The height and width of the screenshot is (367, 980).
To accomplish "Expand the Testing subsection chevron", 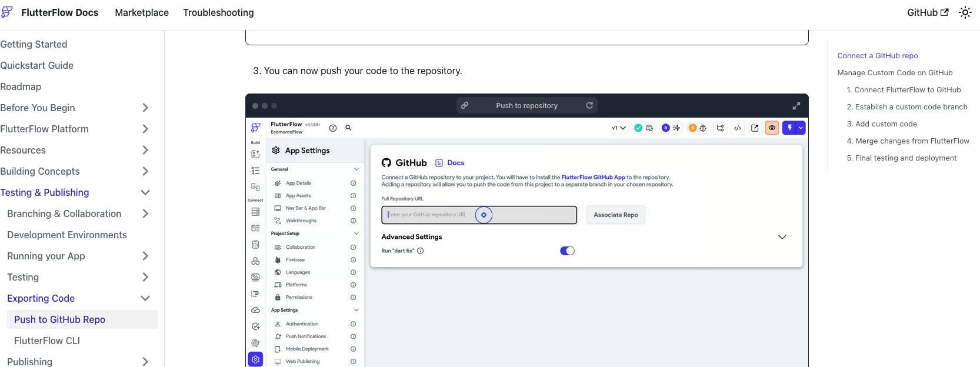I will pyautogui.click(x=145, y=277).
